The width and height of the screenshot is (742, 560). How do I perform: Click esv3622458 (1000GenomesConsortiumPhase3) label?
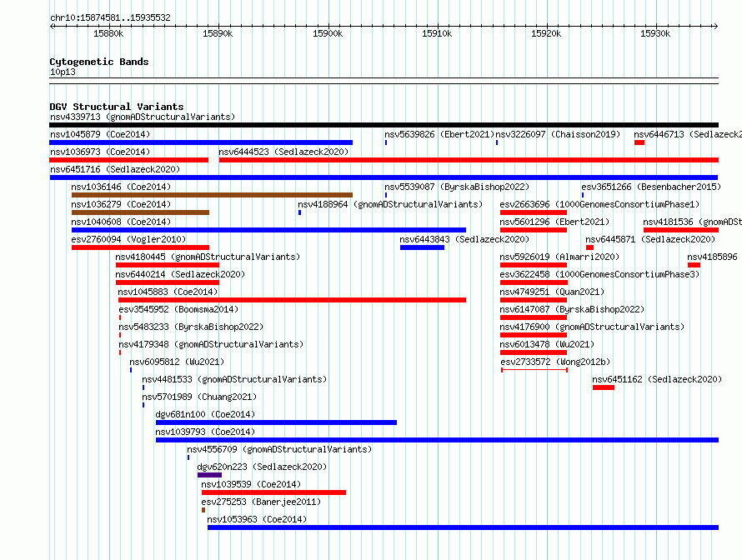[x=599, y=274]
